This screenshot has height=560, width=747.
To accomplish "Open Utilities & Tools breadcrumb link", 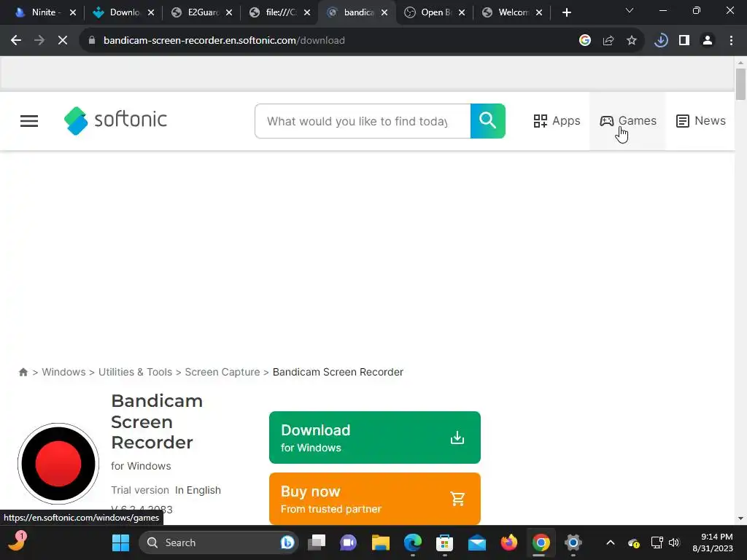I will coord(135,372).
